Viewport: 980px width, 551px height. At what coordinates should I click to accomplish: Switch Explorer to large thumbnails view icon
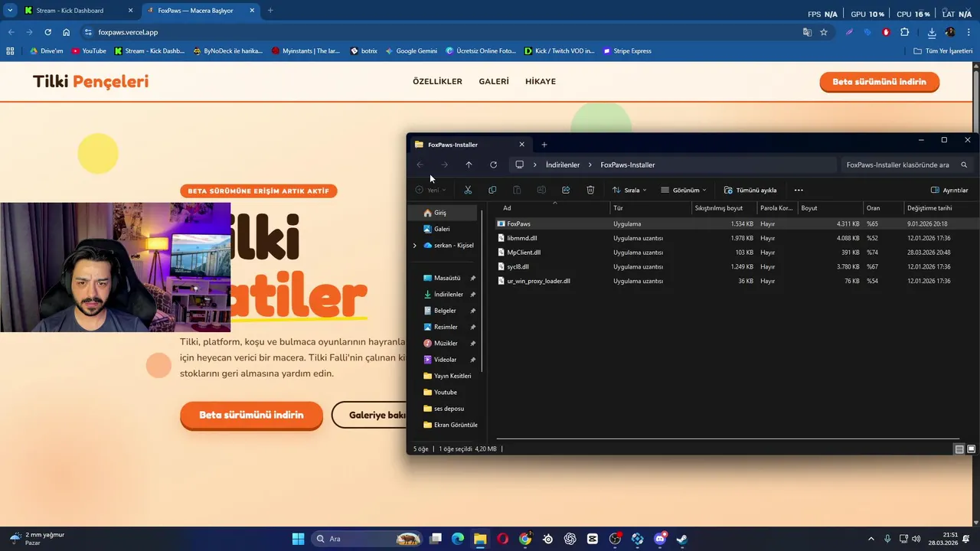tap(972, 449)
